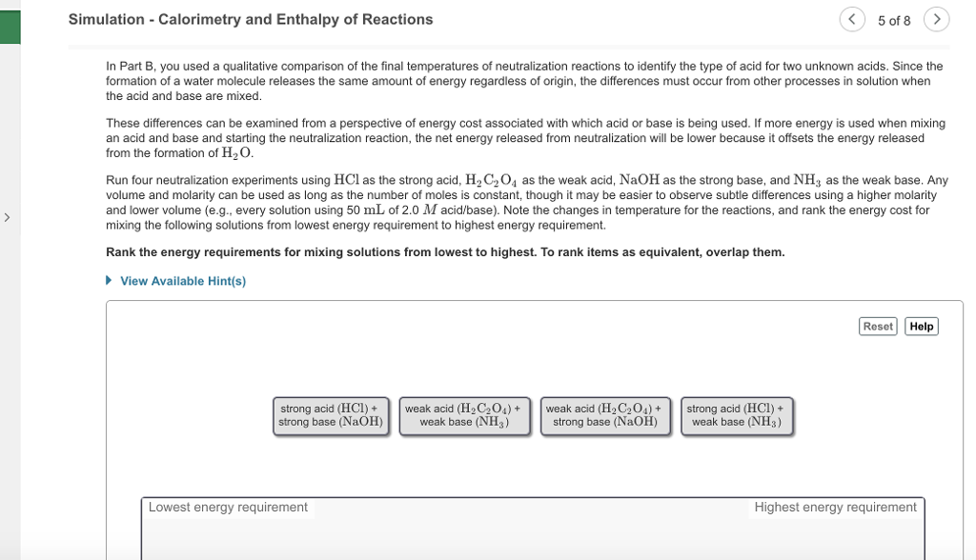Screen dimensions: 976x560
Task: Select the strong acid (HCl) + weak base (NH3) tile
Action: click(x=737, y=414)
